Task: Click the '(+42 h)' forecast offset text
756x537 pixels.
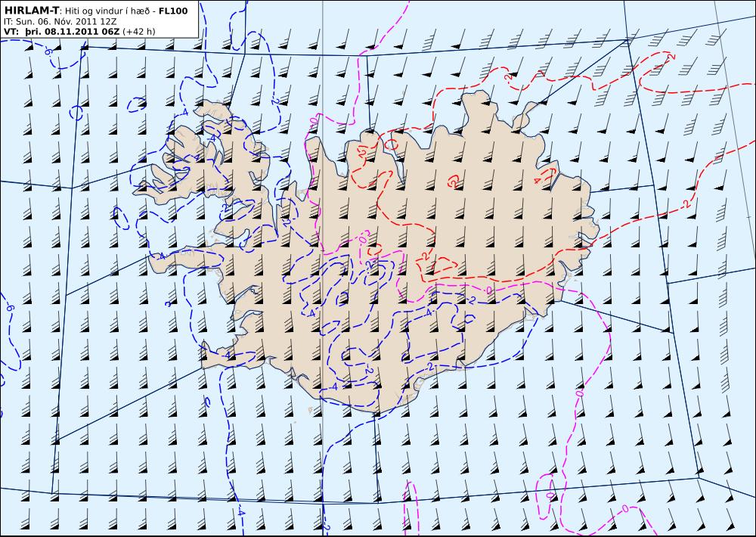Action: point(139,32)
